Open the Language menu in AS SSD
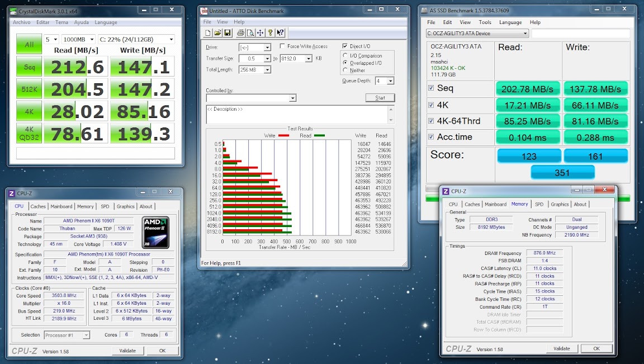 point(510,22)
